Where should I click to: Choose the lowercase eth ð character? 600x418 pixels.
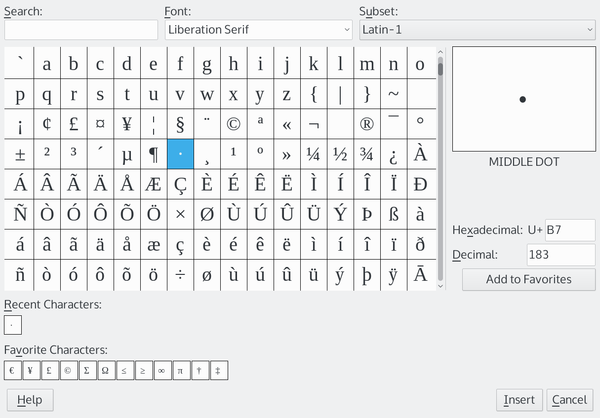pyautogui.click(x=420, y=245)
